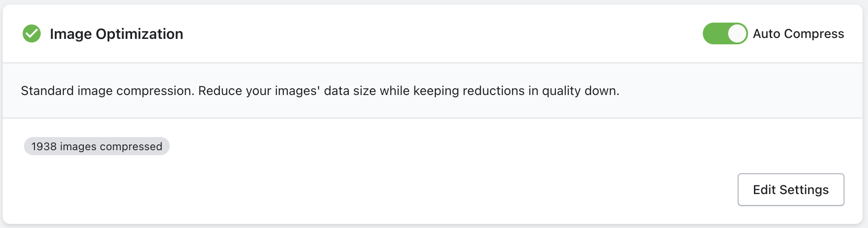Click the green circle beside Image Optimization
Image resolution: width=868 pixels, height=228 pixels.
coord(32,33)
